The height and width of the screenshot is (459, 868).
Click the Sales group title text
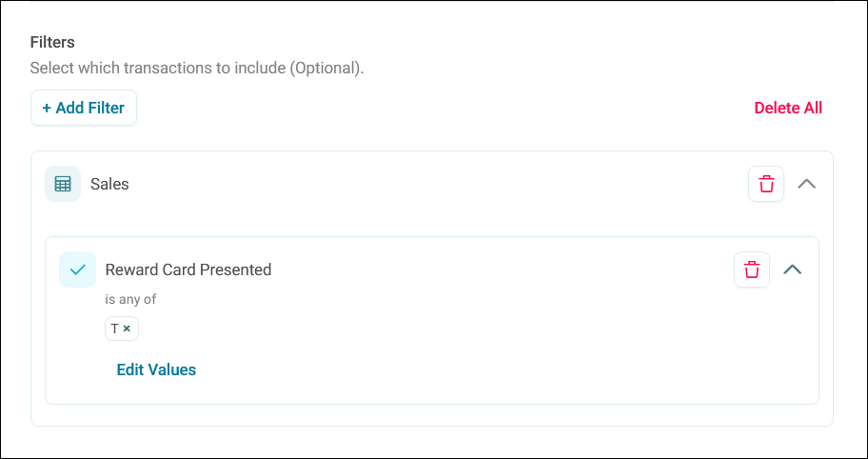pyautogui.click(x=109, y=184)
